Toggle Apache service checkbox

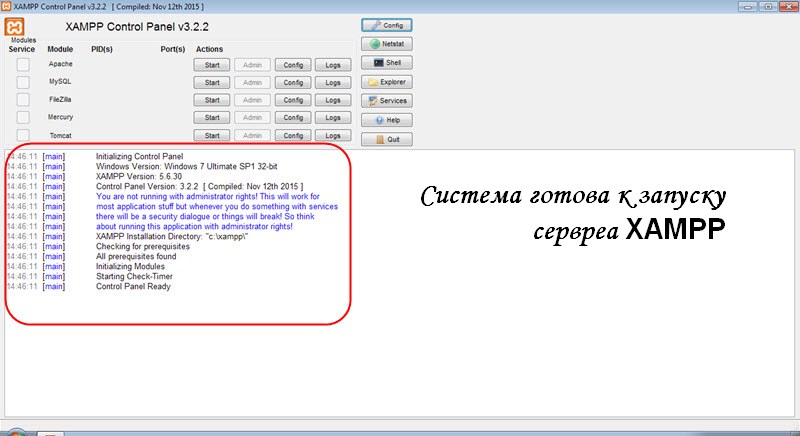tap(23, 65)
